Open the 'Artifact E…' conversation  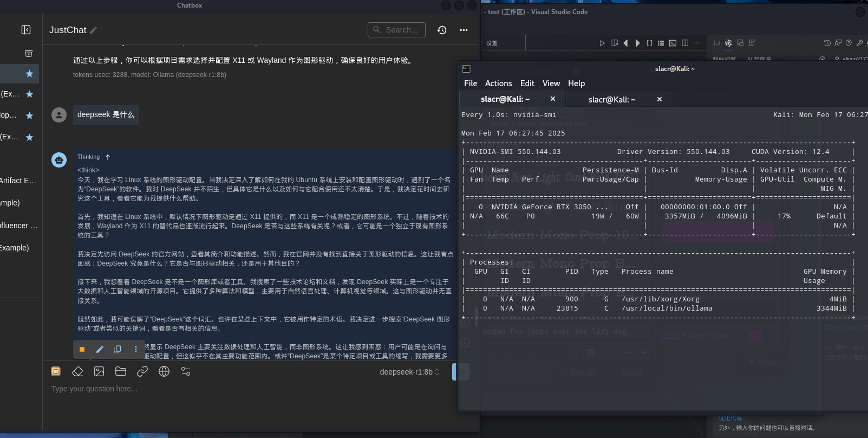pyautogui.click(x=18, y=181)
